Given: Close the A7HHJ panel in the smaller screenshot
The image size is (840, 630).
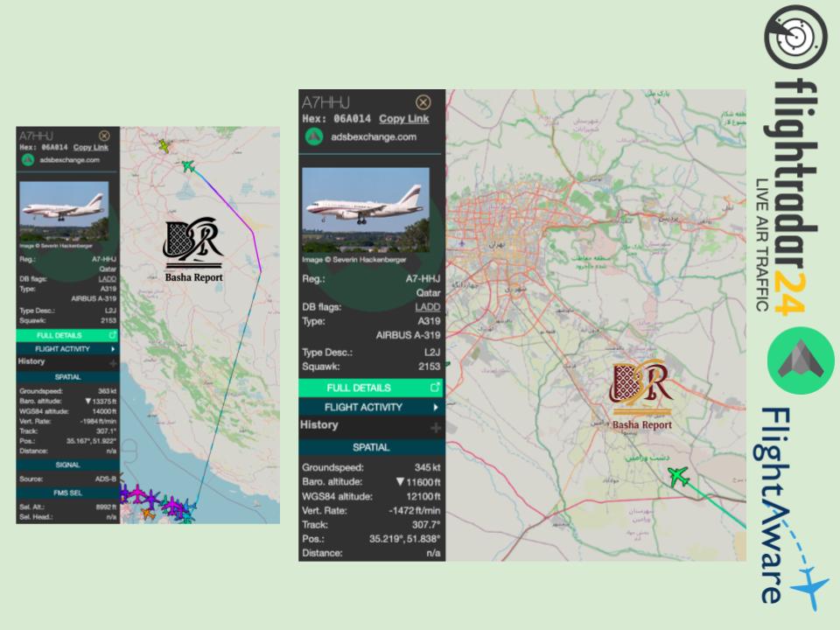Looking at the screenshot, I should (104, 136).
